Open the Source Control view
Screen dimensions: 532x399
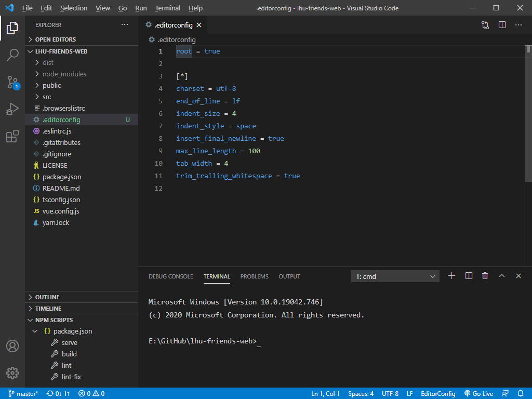click(x=12, y=82)
